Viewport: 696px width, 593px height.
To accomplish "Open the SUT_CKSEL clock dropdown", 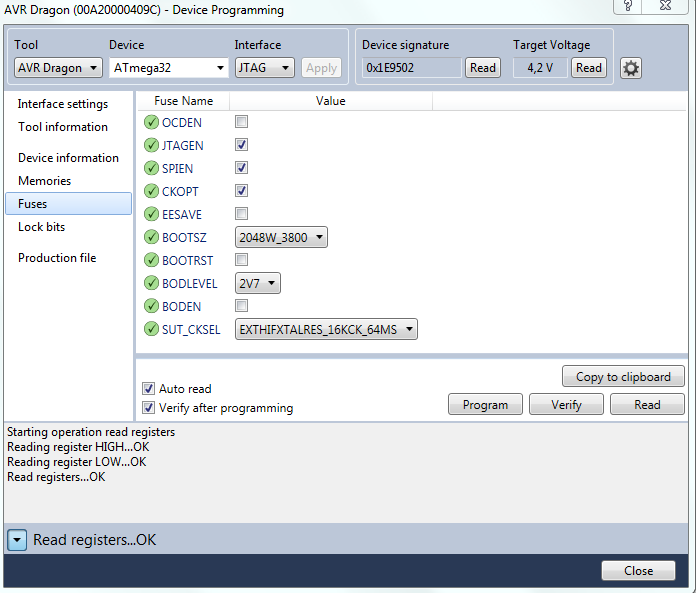I will click(326, 329).
